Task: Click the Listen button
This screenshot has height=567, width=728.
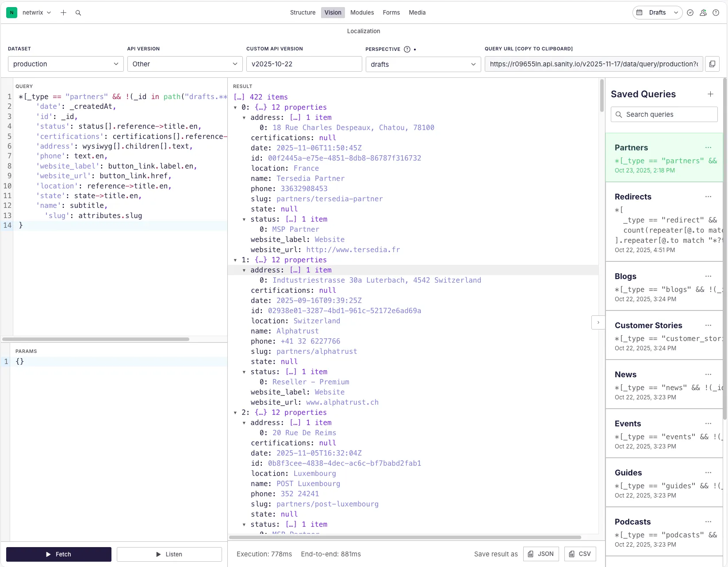Action: tap(169, 554)
